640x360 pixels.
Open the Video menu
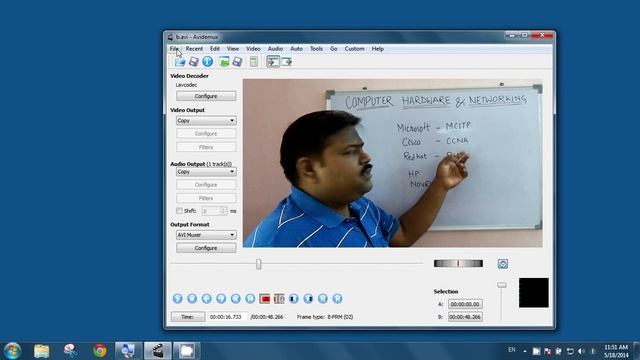253,49
